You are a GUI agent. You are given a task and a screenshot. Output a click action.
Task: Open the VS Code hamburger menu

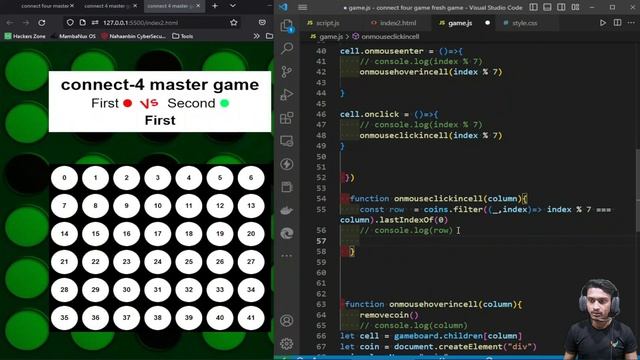click(302, 7)
